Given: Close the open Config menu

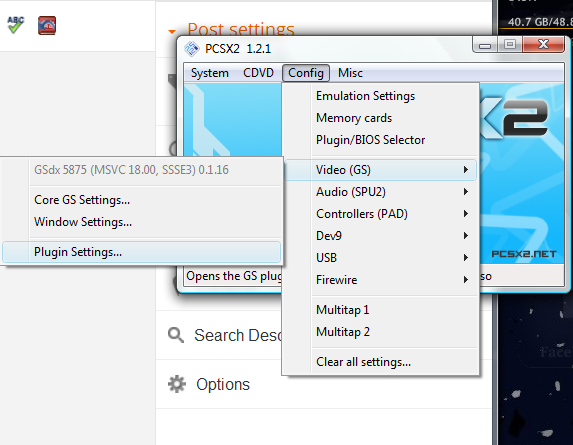Looking at the screenshot, I should [306, 73].
